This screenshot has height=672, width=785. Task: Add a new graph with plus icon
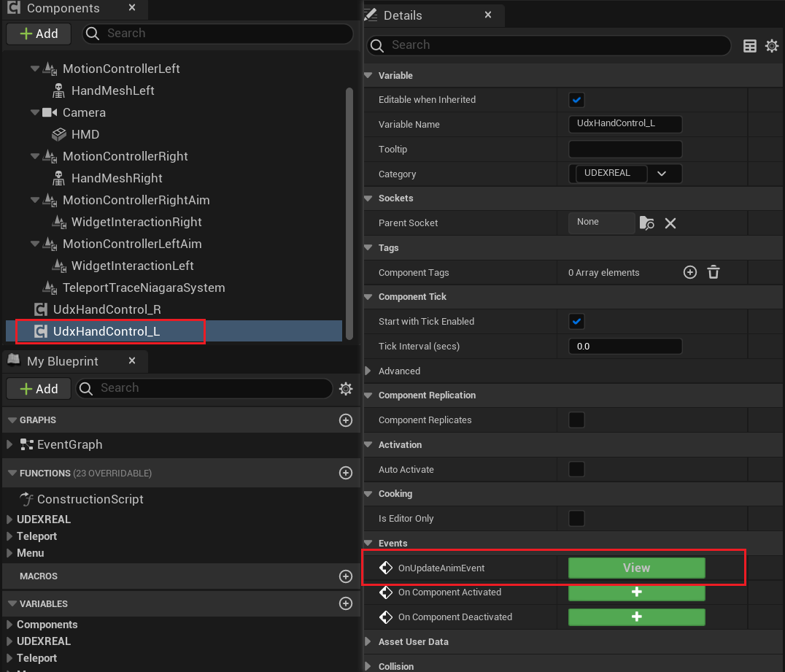[x=346, y=420]
